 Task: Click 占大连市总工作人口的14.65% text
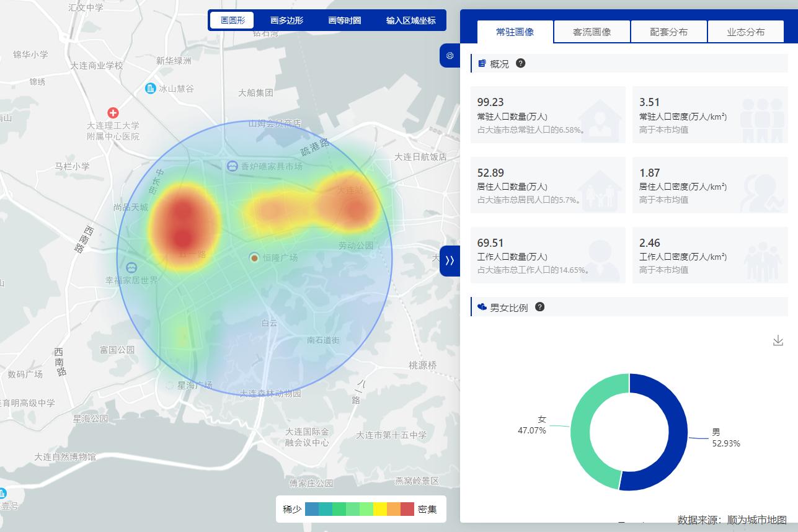pos(533,270)
